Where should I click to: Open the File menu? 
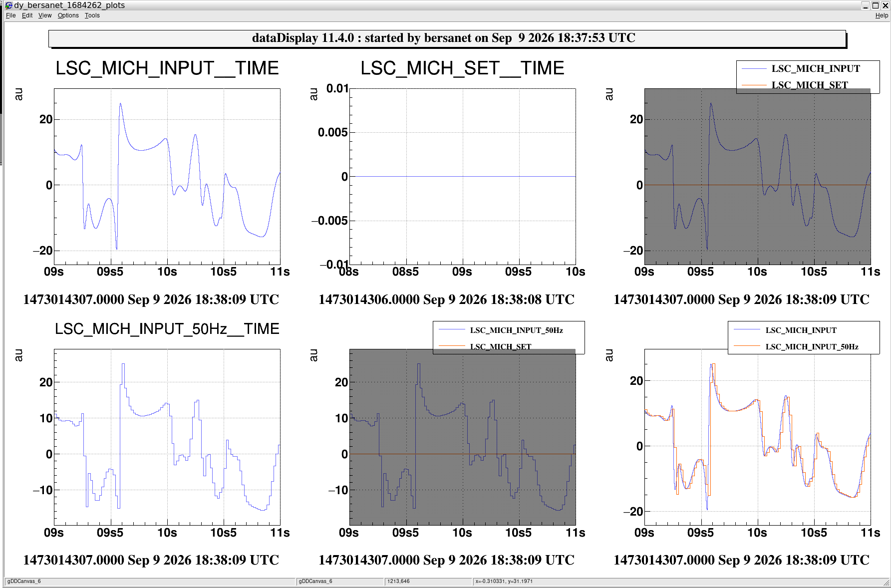[x=11, y=15]
